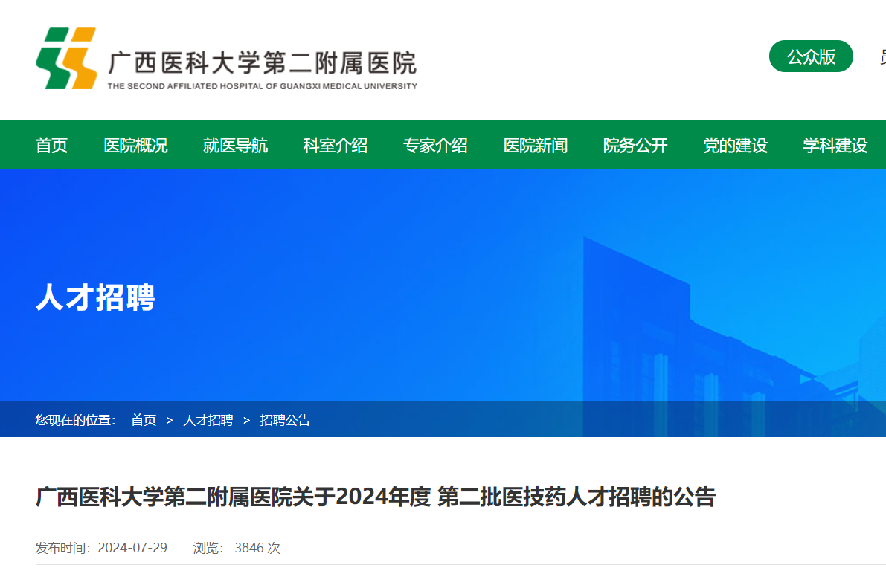Open 人才招聘 breadcrumb link
The height and width of the screenshot is (588, 886).
pyautogui.click(x=208, y=420)
